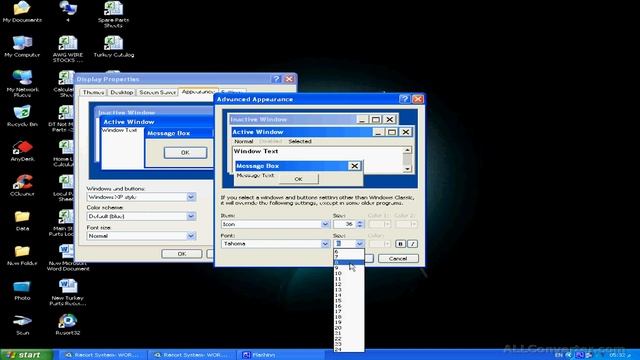The width and height of the screenshot is (640, 360).
Task: Click Selected menu in preview window
Action: (300, 141)
